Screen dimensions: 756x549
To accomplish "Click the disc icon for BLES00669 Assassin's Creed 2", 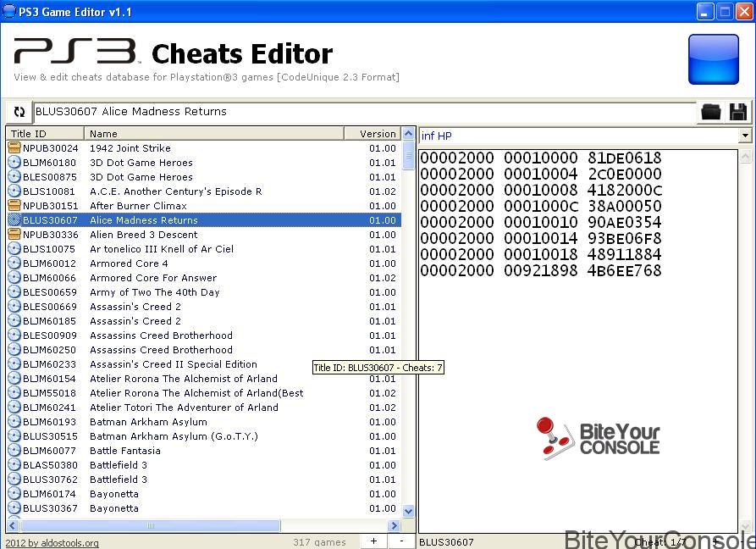I will tap(14, 307).
